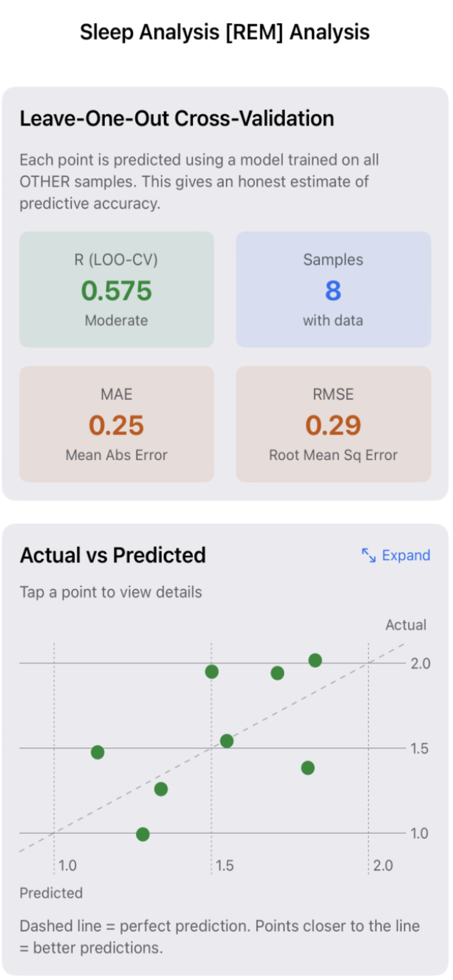Screen dimensions: 453x980
Task: Click the Sleep Analysis [REM] Analysis title
Action: (x=225, y=32)
